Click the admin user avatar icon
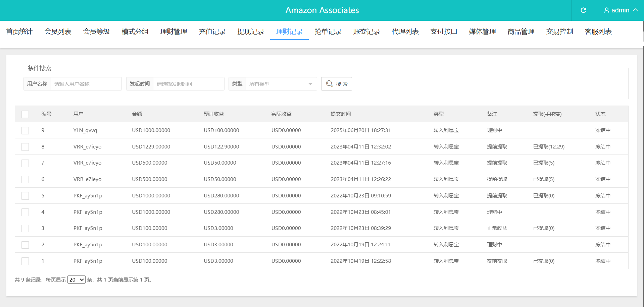Screen dimensions: 644x307 (606, 10)
